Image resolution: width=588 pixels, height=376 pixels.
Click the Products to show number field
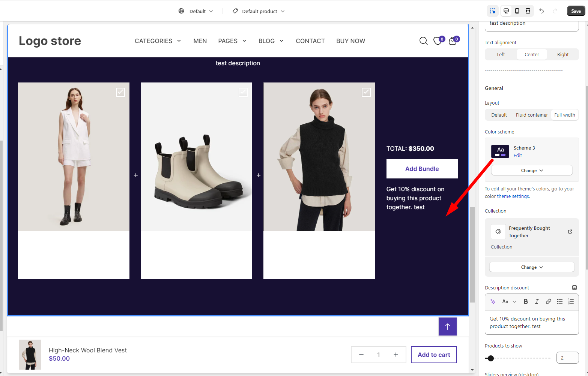[567, 358]
